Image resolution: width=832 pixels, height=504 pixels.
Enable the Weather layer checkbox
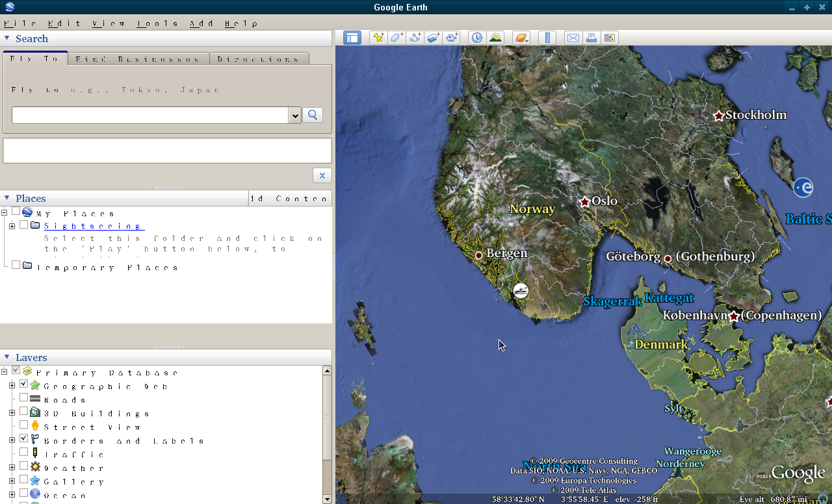pyautogui.click(x=24, y=466)
